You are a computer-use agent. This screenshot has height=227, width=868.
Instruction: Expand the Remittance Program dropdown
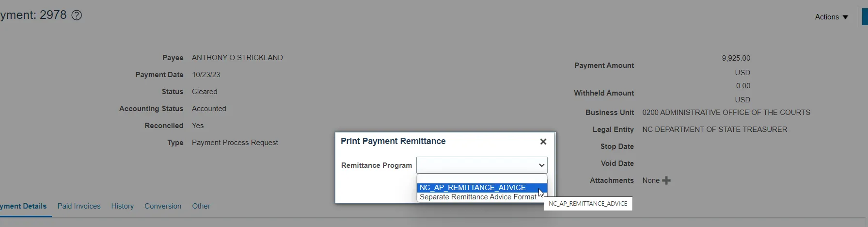click(482, 165)
